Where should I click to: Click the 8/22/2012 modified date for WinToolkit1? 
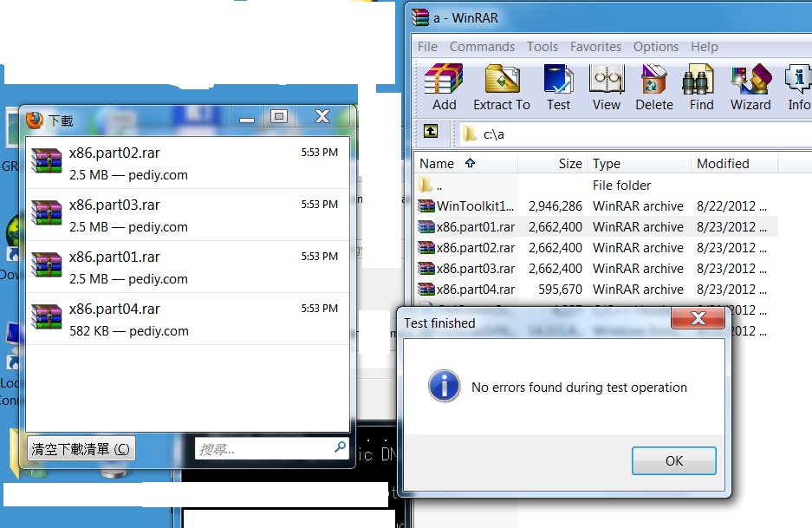click(731, 206)
